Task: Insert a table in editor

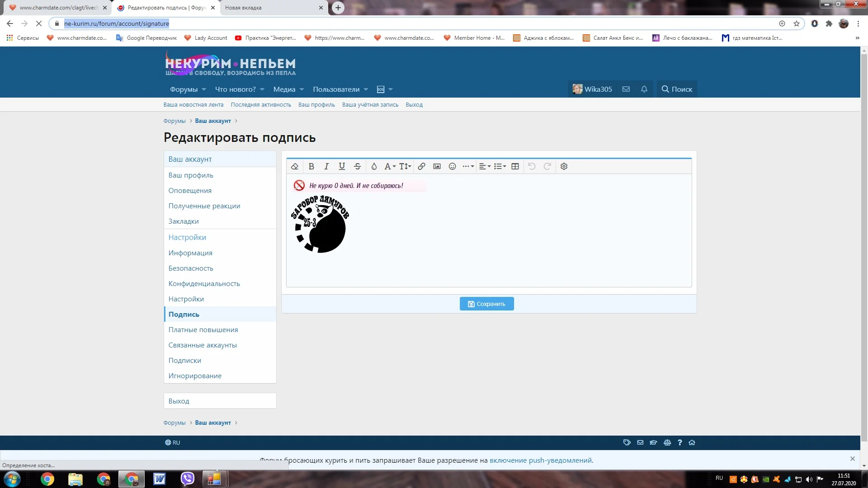Action: (515, 166)
